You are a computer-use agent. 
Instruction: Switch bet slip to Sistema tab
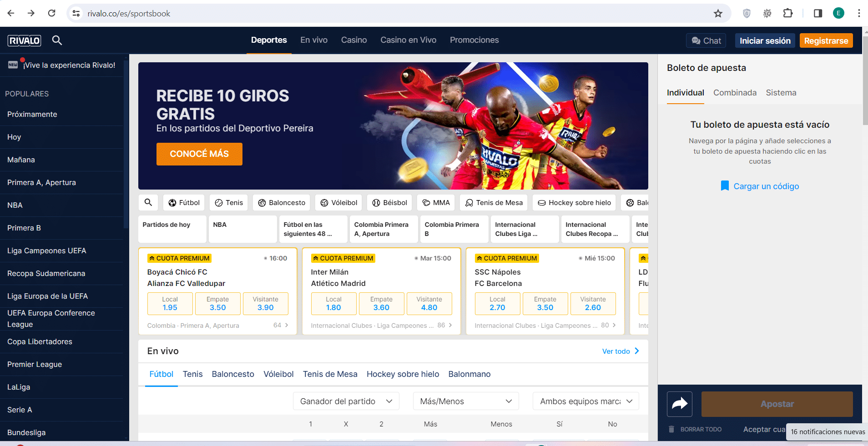click(x=781, y=93)
